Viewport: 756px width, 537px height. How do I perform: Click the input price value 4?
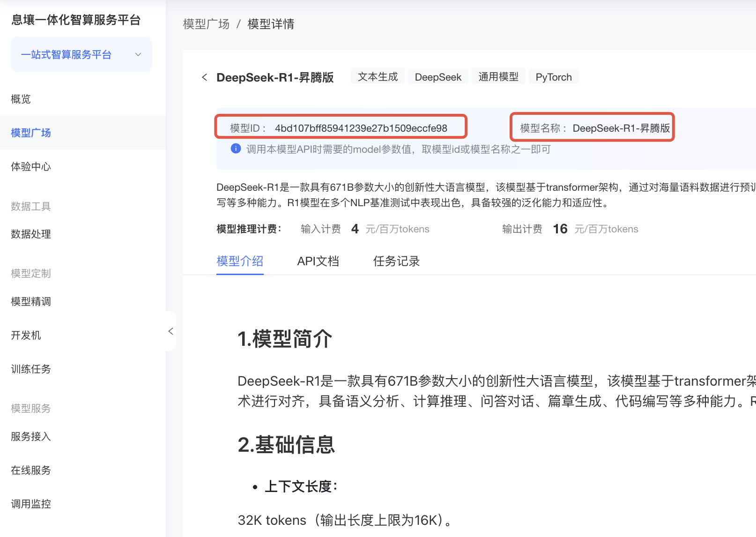point(355,229)
